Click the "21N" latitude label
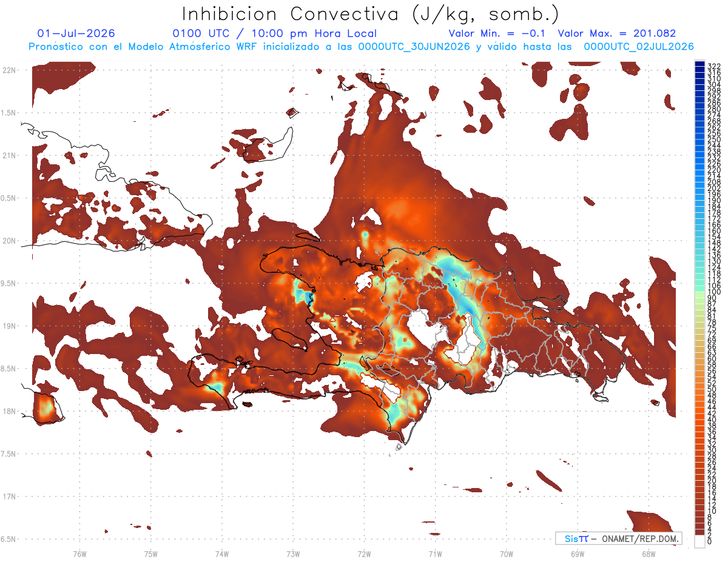This screenshot has height=562, width=728. [x=9, y=155]
